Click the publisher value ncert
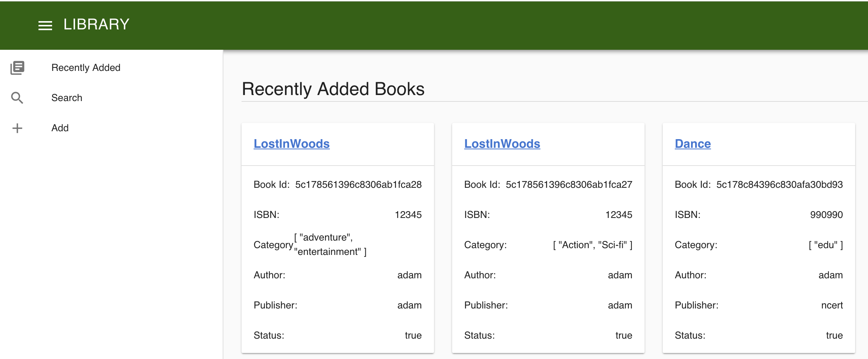 (832, 305)
